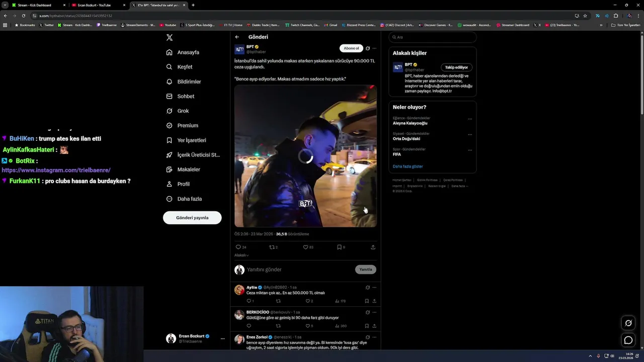The height and width of the screenshot is (362, 644).
Task: Click Abone ol button
Action: [x=351, y=48]
